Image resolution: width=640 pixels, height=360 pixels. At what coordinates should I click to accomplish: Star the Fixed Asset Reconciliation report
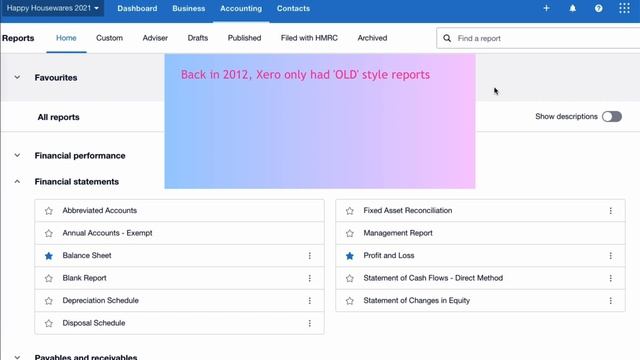coord(349,211)
